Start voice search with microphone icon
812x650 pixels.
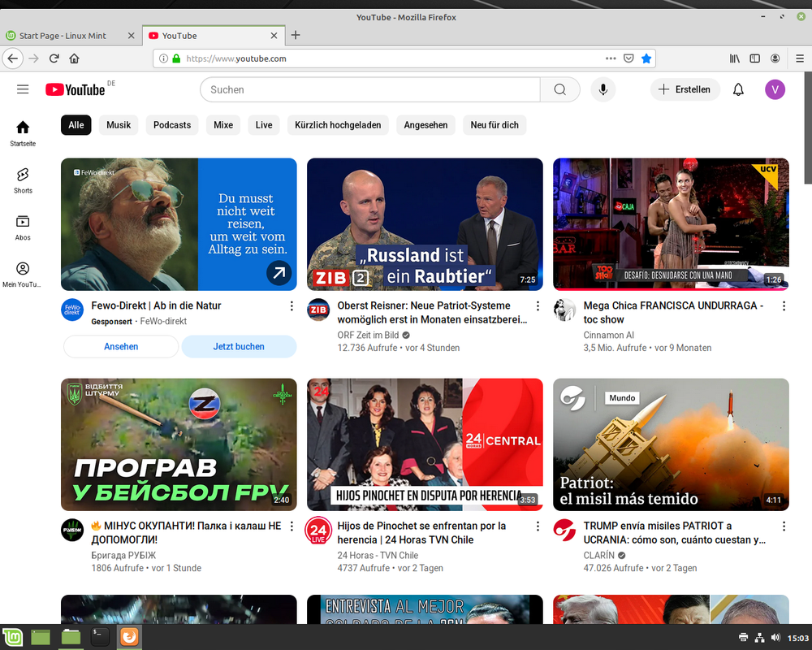[603, 89]
